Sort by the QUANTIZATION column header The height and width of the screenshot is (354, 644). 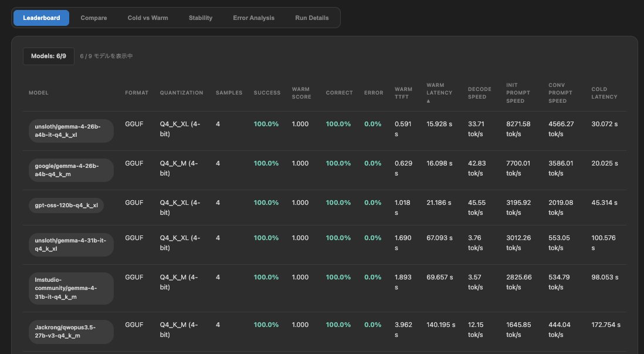pyautogui.click(x=182, y=93)
